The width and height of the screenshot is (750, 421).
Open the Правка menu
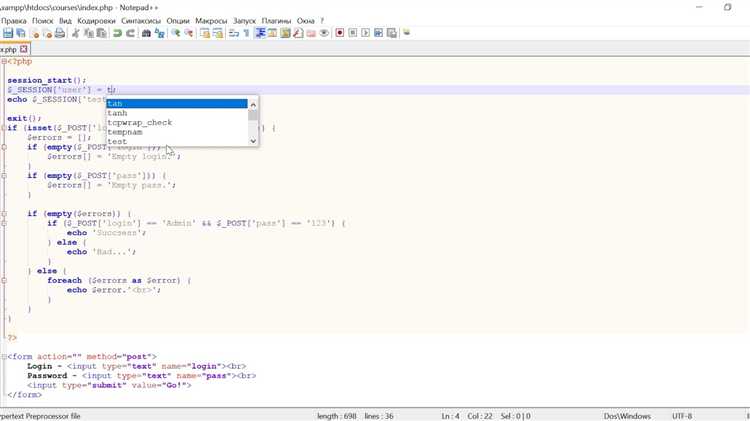(14, 21)
